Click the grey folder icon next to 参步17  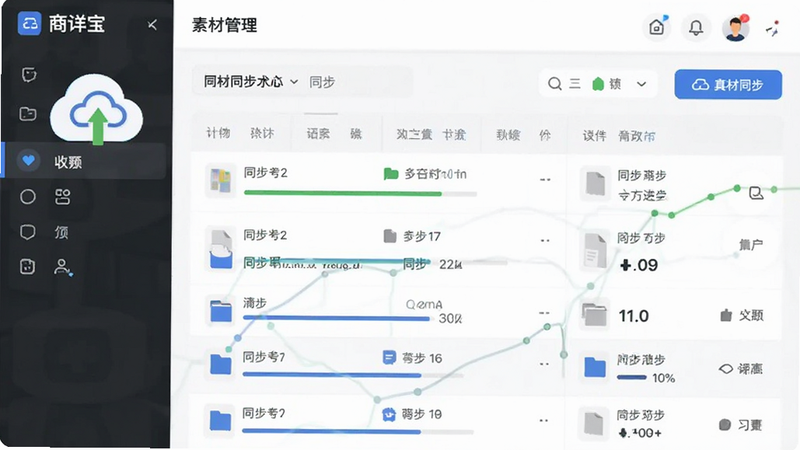tap(390, 236)
